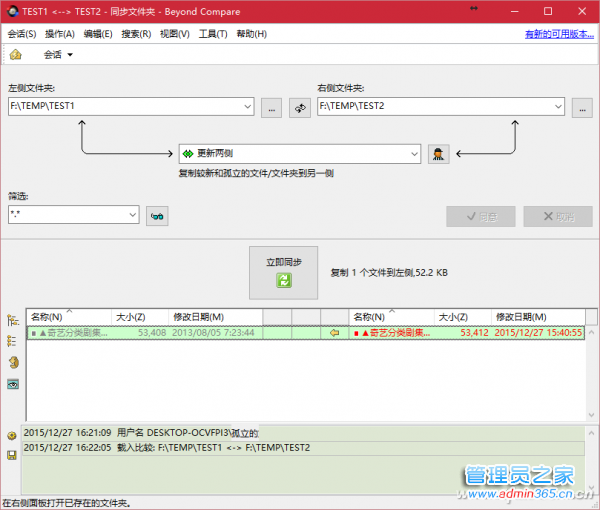Sort by right 修改日期(M) column header

pyautogui.click(x=538, y=317)
